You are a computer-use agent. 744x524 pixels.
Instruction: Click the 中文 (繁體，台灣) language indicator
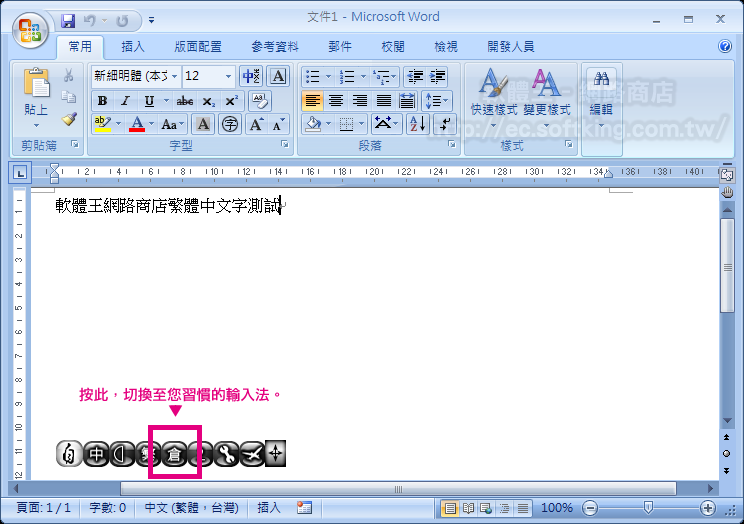point(191,508)
